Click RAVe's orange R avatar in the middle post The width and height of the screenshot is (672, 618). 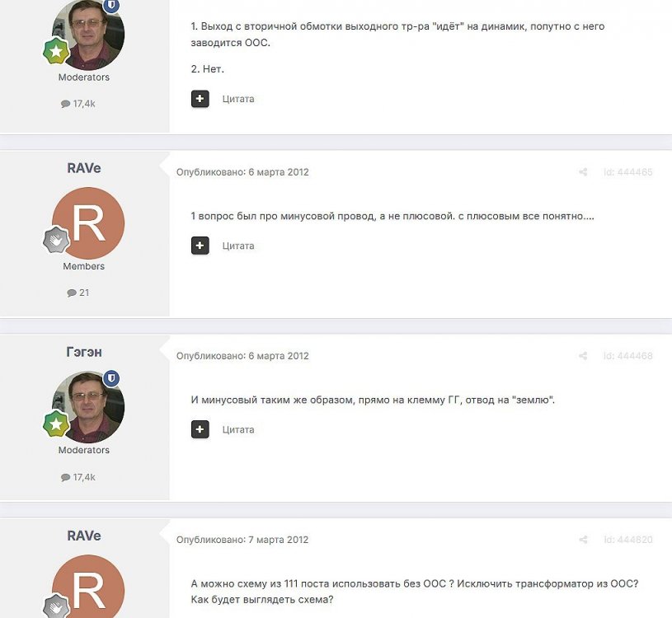pyautogui.click(x=88, y=223)
